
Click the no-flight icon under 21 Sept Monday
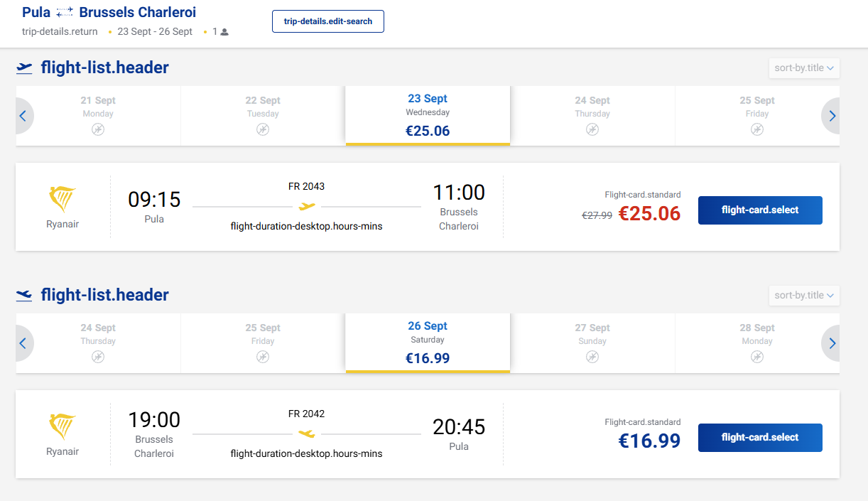[98, 129]
